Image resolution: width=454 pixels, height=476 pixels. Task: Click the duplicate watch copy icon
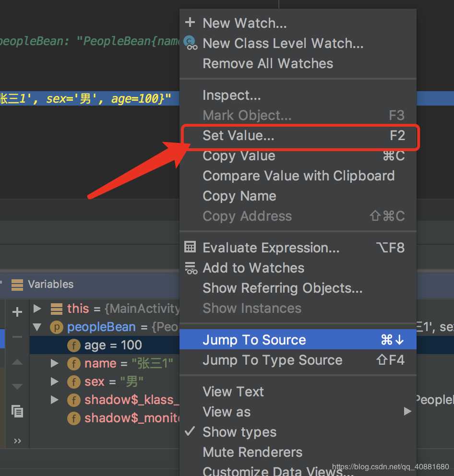(17, 411)
